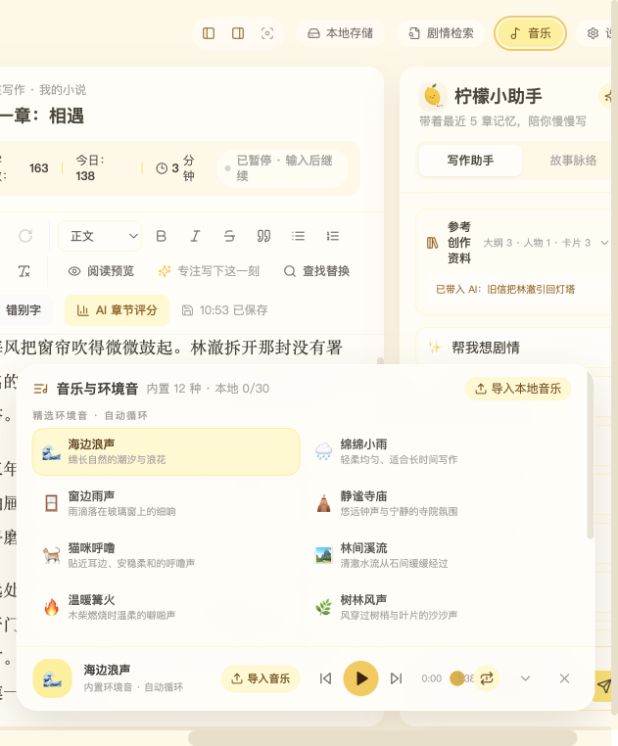
Task: Select the 窗边雨声 ambient sound
Action: point(166,503)
